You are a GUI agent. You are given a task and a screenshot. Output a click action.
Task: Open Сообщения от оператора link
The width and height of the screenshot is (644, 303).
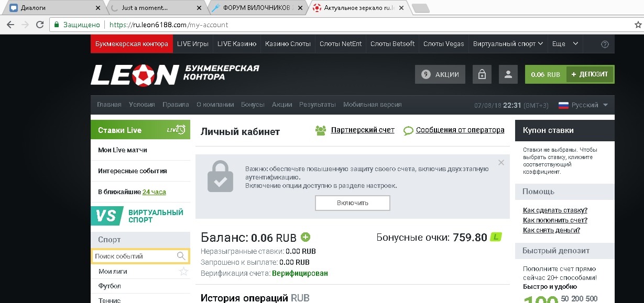460,130
